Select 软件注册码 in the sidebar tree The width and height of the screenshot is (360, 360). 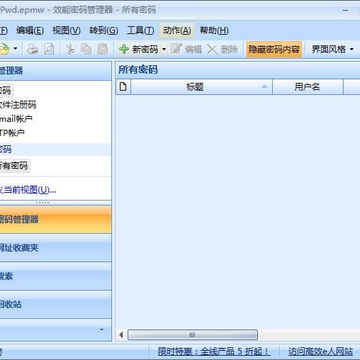[18, 105]
